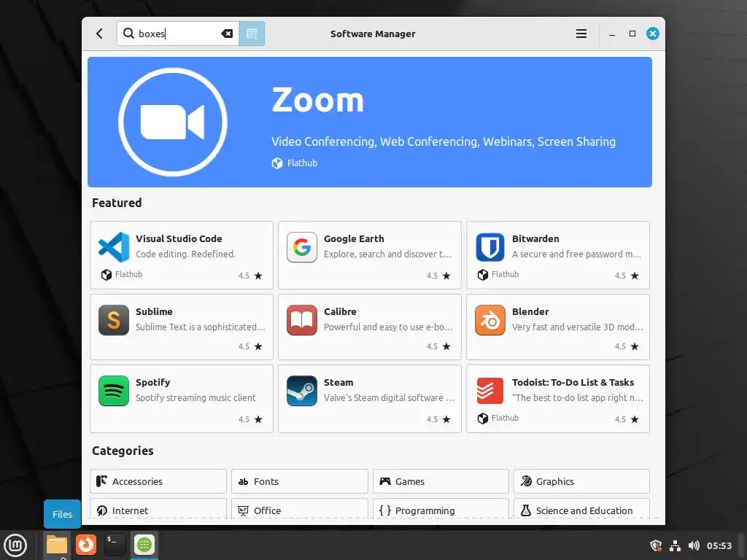Screen dimensions: 747x560
Task: Open the Google Earth icon
Action: [x=302, y=247]
